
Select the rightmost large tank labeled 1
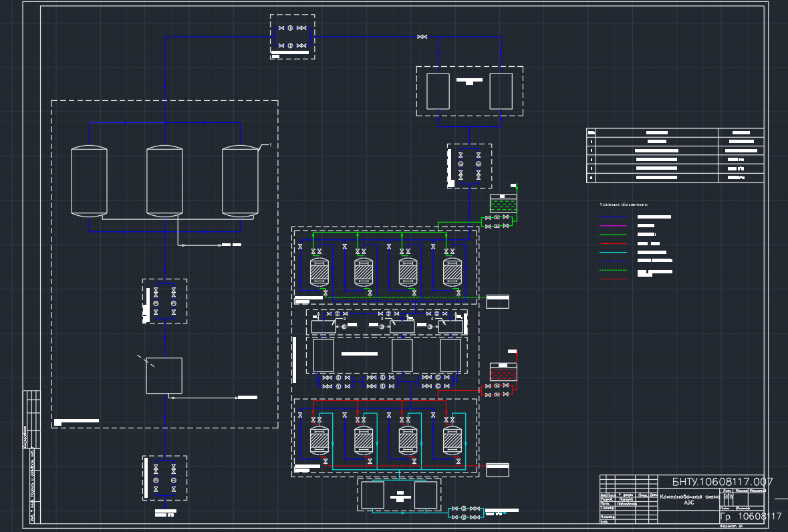(x=240, y=181)
